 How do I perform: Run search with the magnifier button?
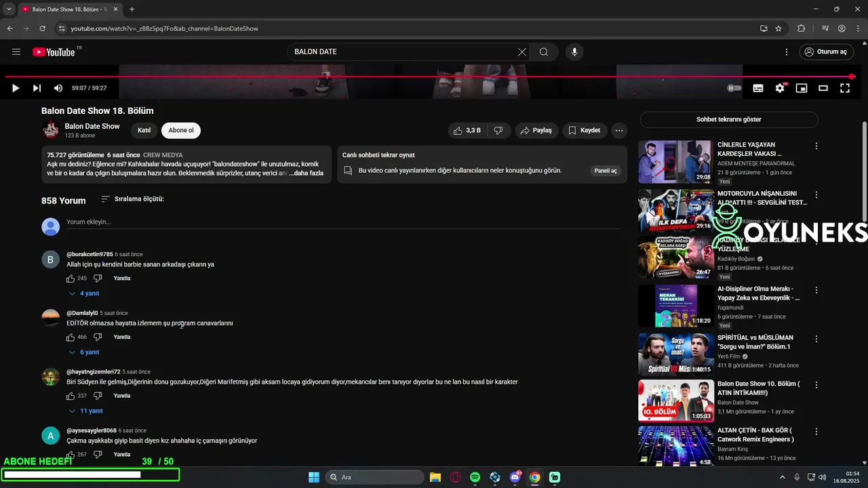tap(544, 52)
